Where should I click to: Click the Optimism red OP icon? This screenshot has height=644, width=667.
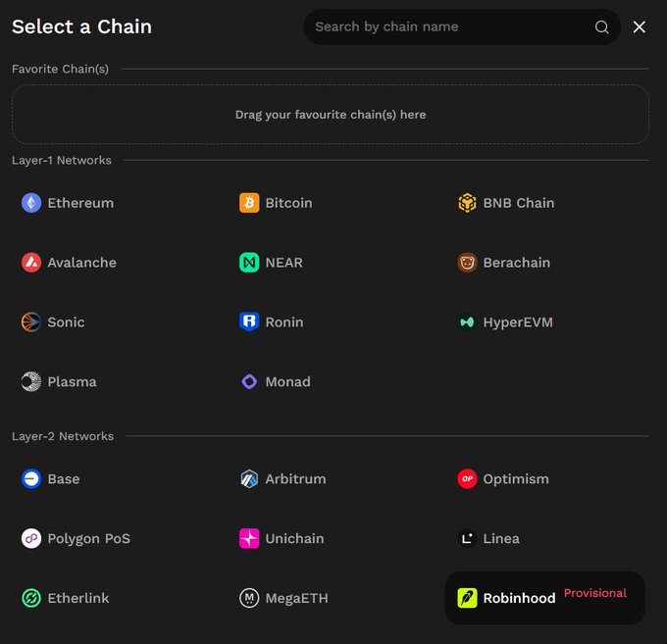coord(467,478)
